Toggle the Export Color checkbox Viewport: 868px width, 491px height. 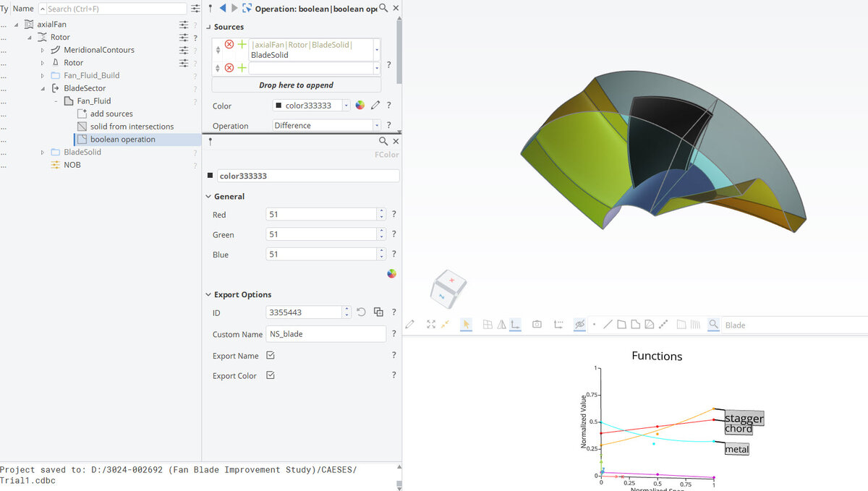pyautogui.click(x=271, y=375)
